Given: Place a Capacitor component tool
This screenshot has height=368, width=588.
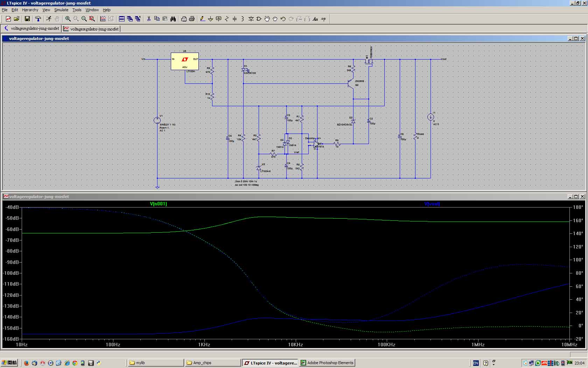Looking at the screenshot, I should pos(235,19).
